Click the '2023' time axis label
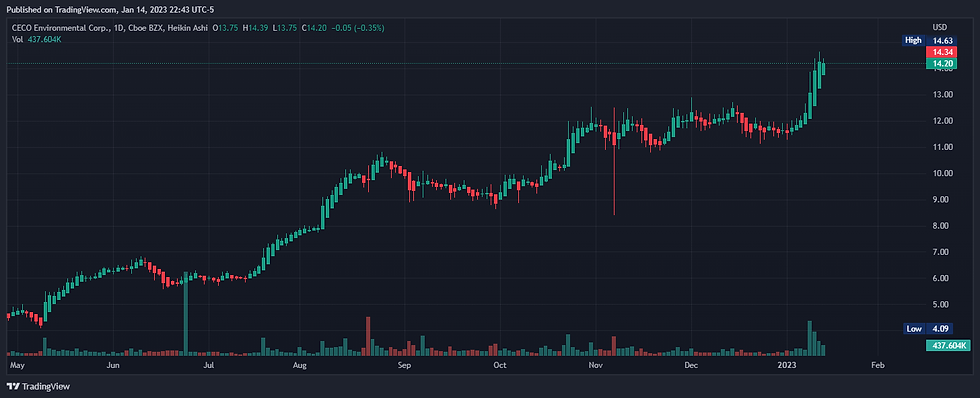This screenshot has width=980, height=398. click(786, 365)
